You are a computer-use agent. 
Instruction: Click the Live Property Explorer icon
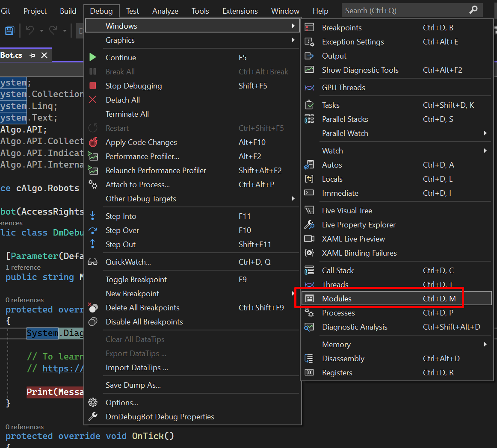309,224
